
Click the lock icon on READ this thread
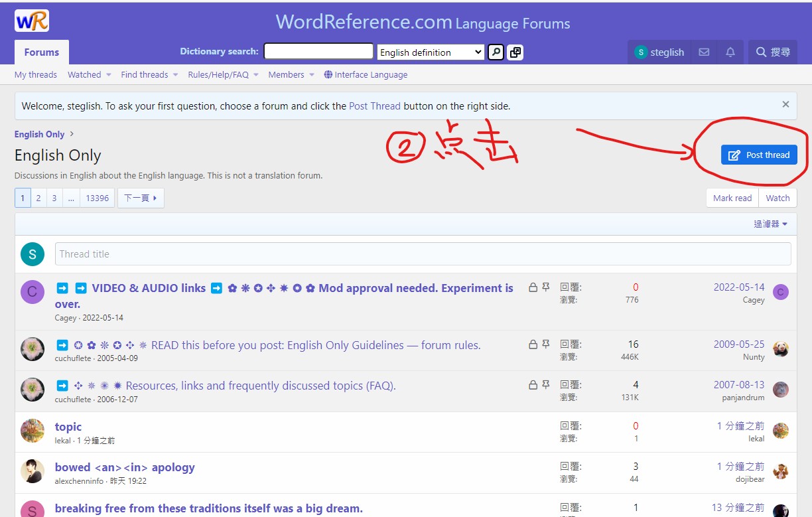[533, 344]
